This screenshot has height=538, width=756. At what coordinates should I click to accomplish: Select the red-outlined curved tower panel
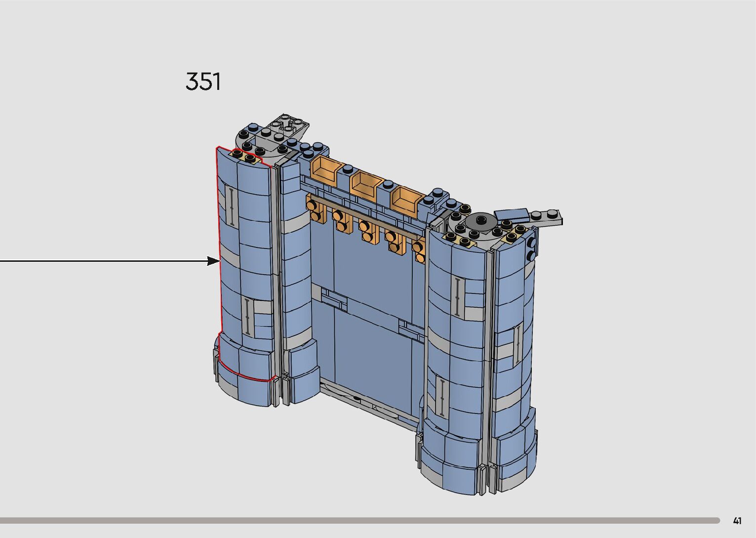[242, 267]
